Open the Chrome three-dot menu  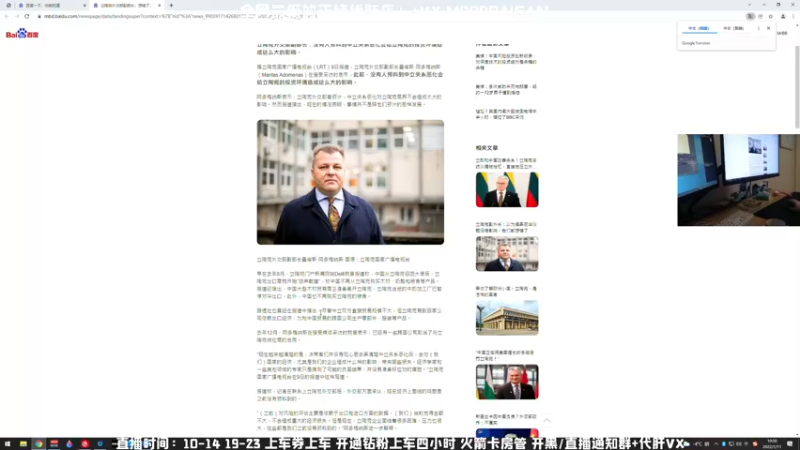coord(793,16)
